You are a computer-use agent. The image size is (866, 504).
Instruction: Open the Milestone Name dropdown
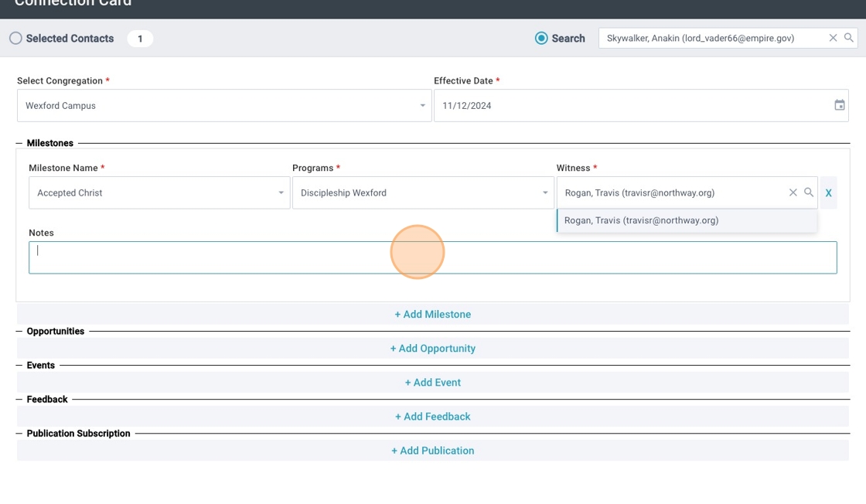(281, 193)
